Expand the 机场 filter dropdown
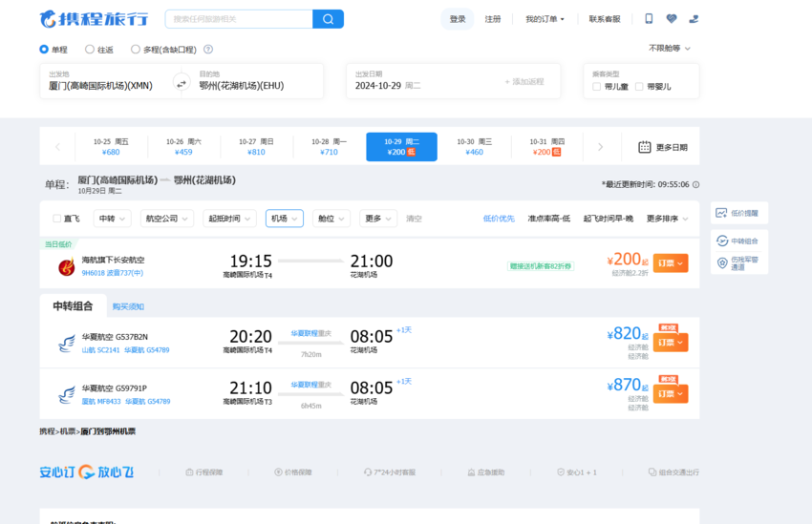 (285, 219)
